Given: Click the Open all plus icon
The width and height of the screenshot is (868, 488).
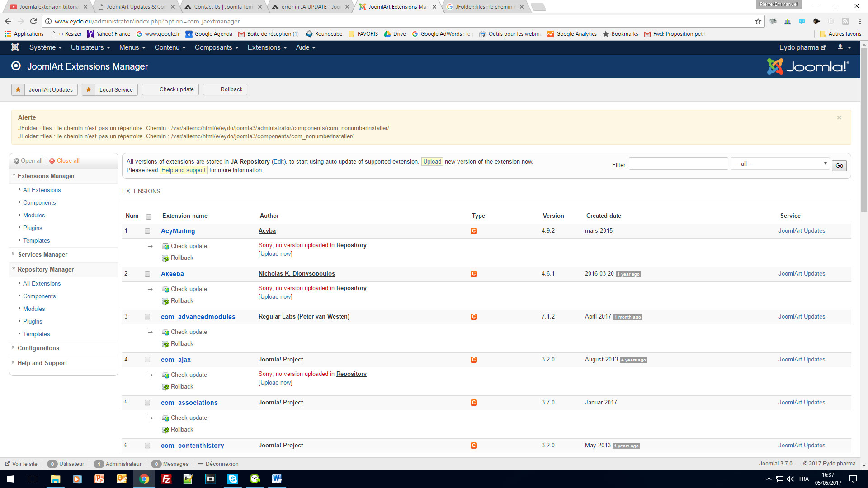Looking at the screenshot, I should [17, 161].
